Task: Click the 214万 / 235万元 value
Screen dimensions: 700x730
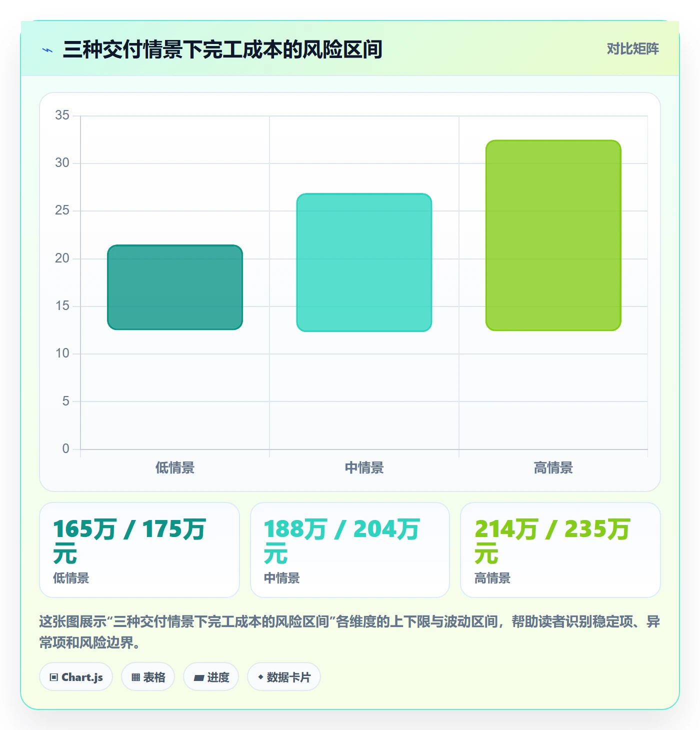Action: coord(552,541)
